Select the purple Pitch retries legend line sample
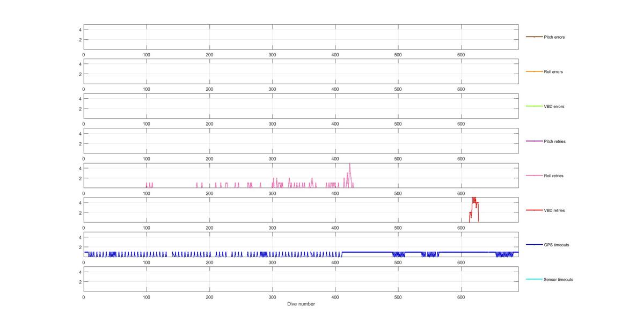644x328 pixels. pyautogui.click(x=534, y=141)
